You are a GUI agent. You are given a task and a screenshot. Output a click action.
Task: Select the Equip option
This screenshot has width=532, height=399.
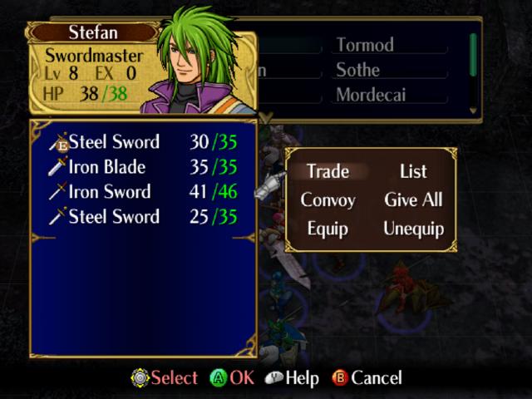[x=328, y=229]
